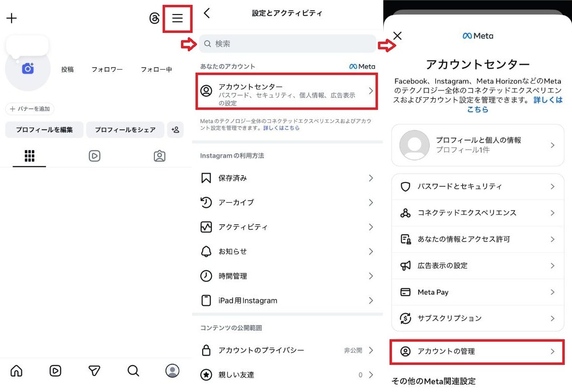
Task: Click プロフィールを編集 button
Action: pyautogui.click(x=44, y=129)
